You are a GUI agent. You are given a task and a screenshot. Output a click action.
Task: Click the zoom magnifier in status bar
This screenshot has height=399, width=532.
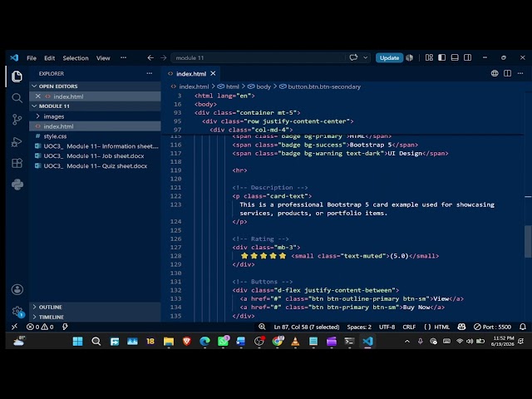[x=262, y=327]
